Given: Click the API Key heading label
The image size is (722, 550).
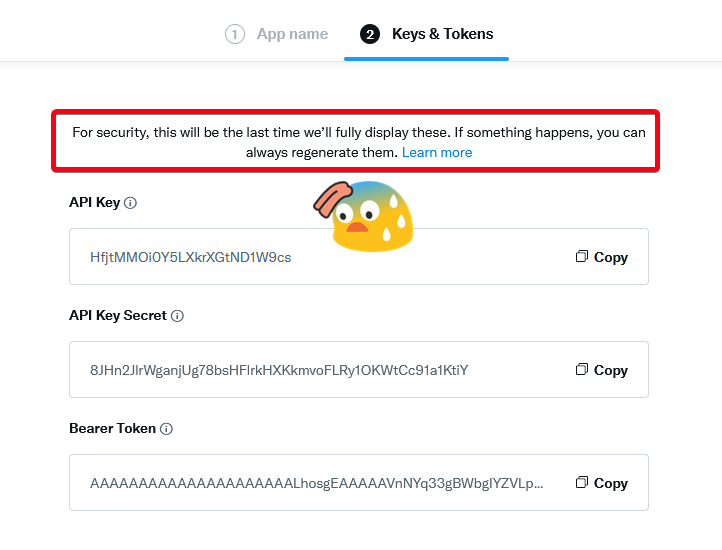Looking at the screenshot, I should pyautogui.click(x=94, y=203).
